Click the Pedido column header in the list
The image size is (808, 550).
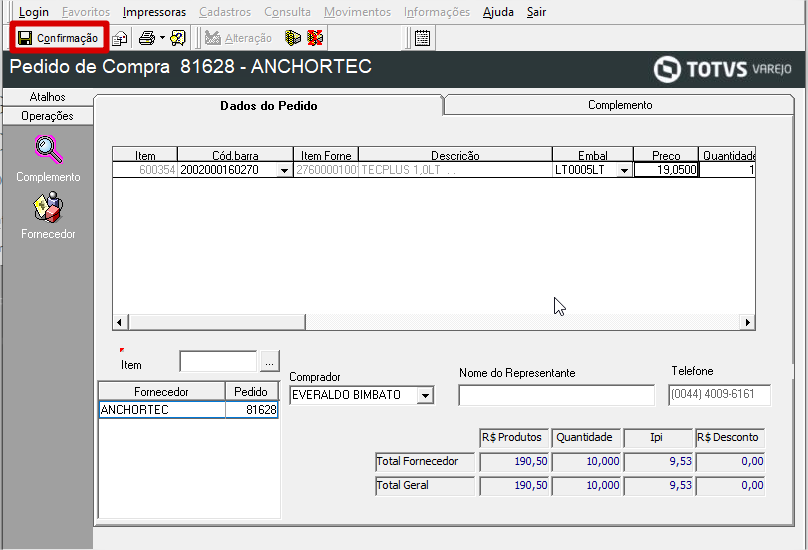coord(251,392)
